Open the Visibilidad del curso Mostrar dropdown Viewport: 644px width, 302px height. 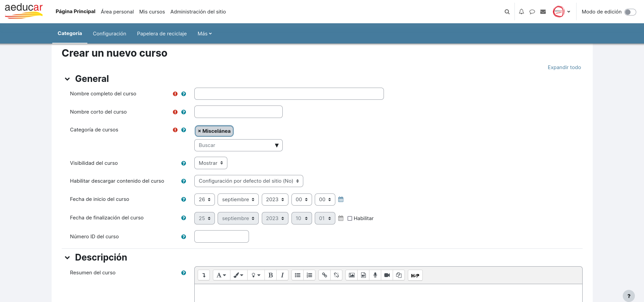point(211,163)
